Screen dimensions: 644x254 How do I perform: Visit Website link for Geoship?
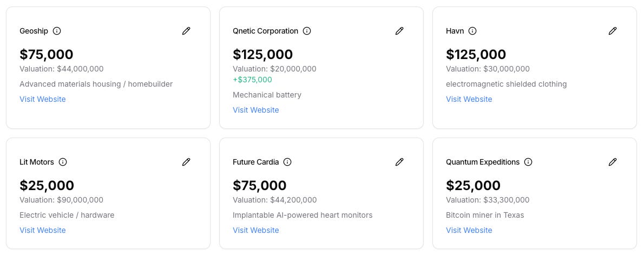(43, 99)
